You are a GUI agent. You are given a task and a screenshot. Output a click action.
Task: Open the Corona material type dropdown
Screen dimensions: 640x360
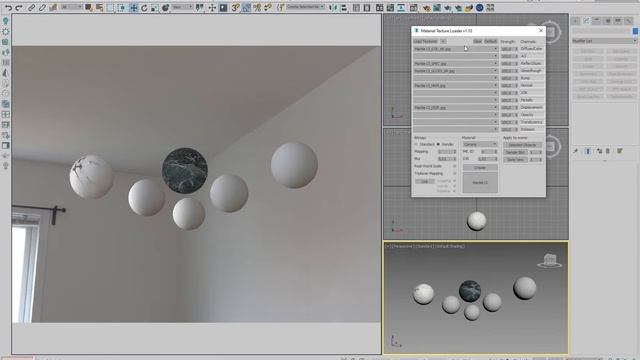click(480, 144)
